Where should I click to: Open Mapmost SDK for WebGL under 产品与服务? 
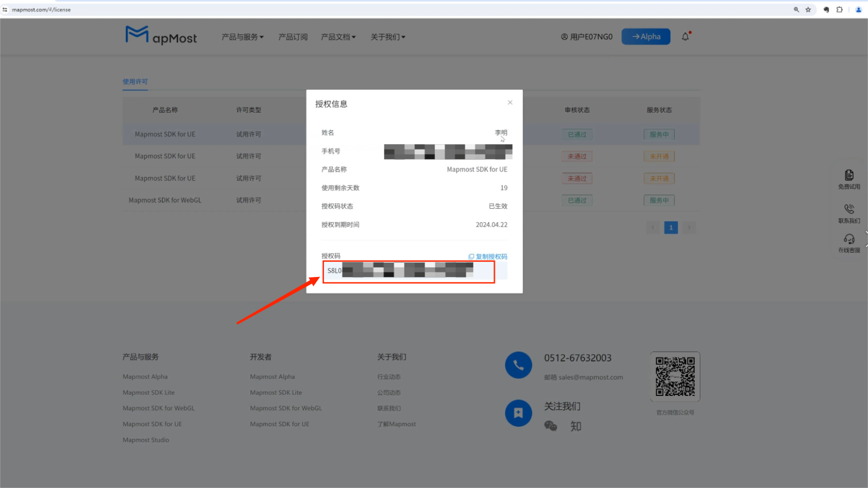pyautogui.click(x=159, y=408)
